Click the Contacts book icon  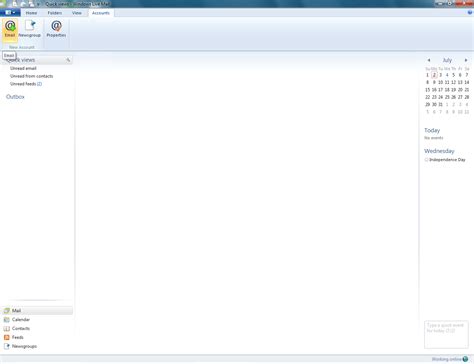pyautogui.click(x=6, y=329)
